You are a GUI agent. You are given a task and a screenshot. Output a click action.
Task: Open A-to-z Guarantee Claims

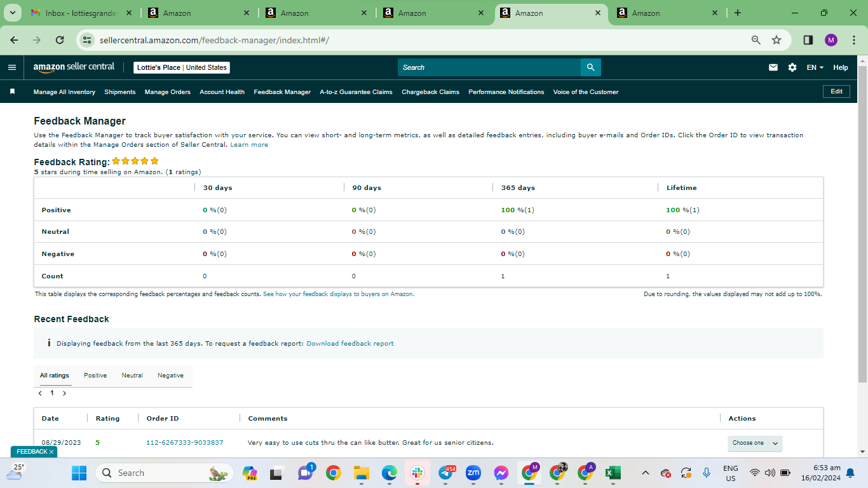pos(356,92)
